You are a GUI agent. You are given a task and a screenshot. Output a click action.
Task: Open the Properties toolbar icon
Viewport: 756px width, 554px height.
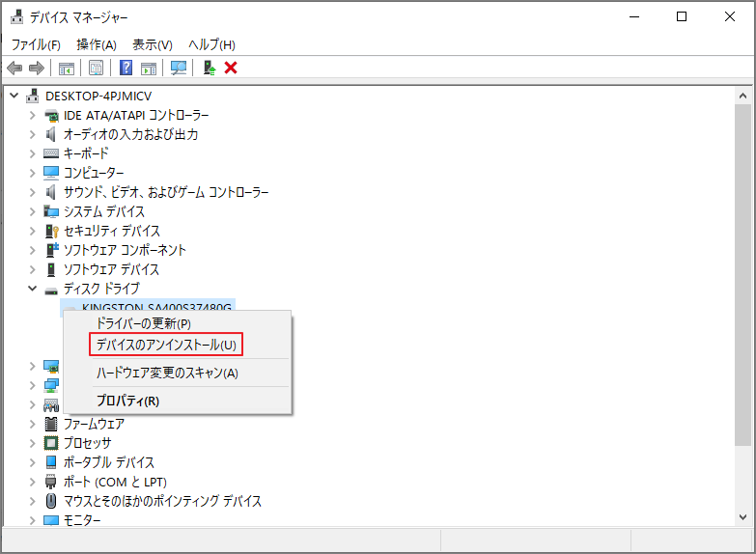pos(96,68)
